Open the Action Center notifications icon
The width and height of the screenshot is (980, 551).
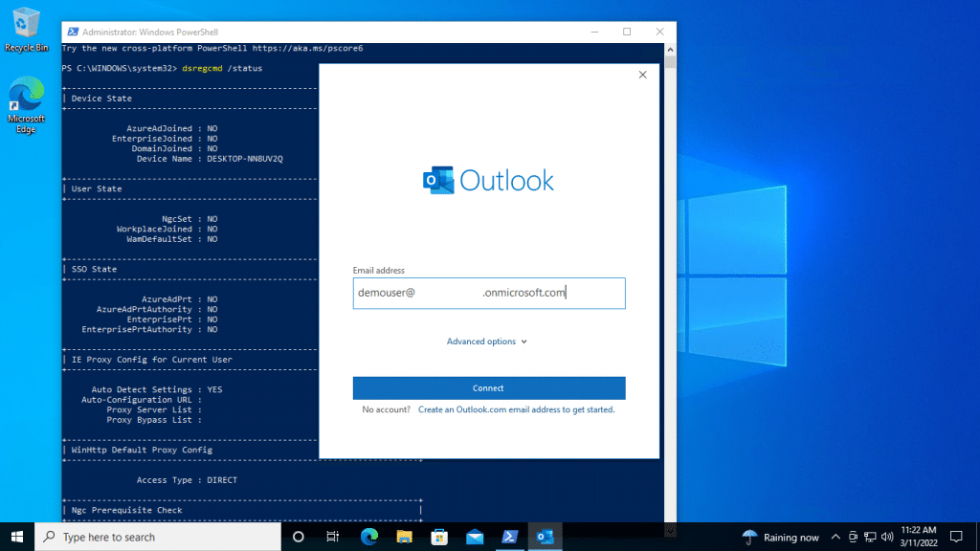point(956,537)
